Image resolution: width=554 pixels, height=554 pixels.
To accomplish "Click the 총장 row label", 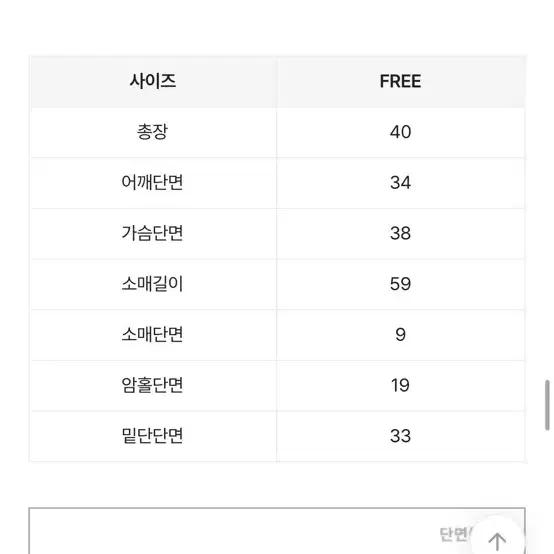I will tap(153, 132).
